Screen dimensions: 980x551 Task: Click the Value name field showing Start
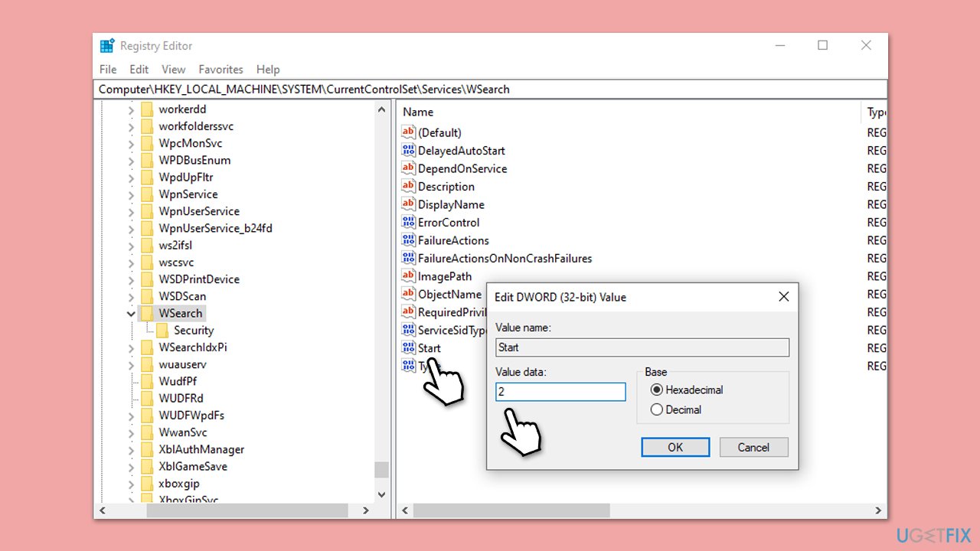[x=642, y=347]
